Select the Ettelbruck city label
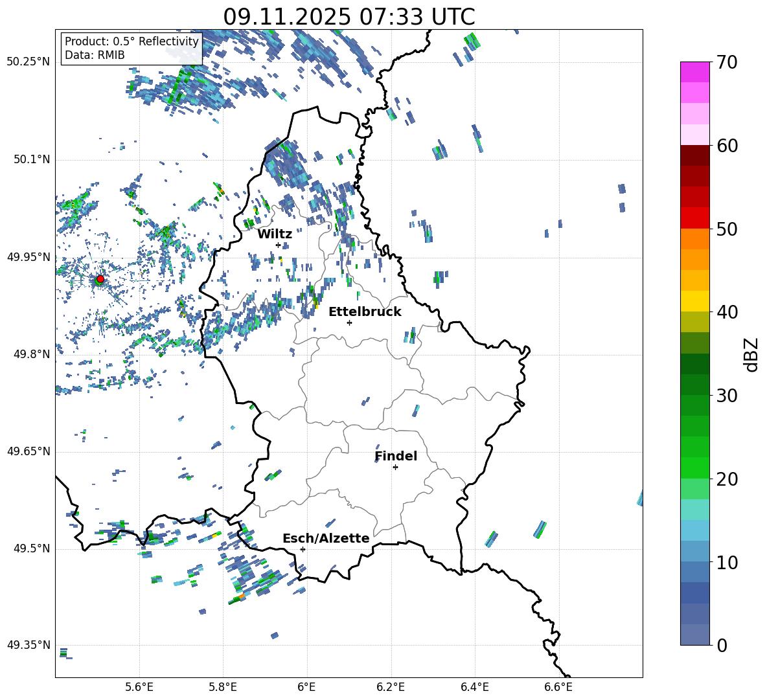 (x=365, y=312)
